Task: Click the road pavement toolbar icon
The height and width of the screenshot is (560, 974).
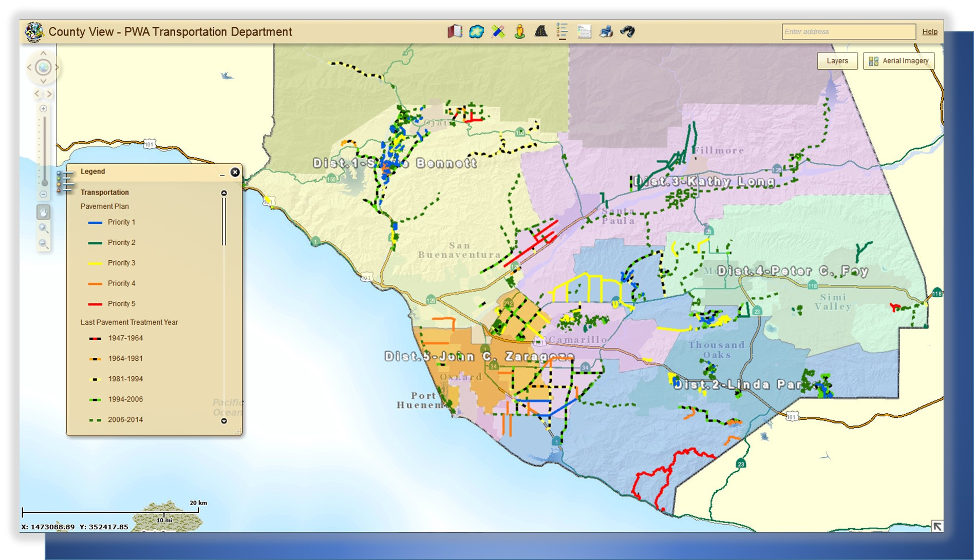Action: [x=540, y=32]
